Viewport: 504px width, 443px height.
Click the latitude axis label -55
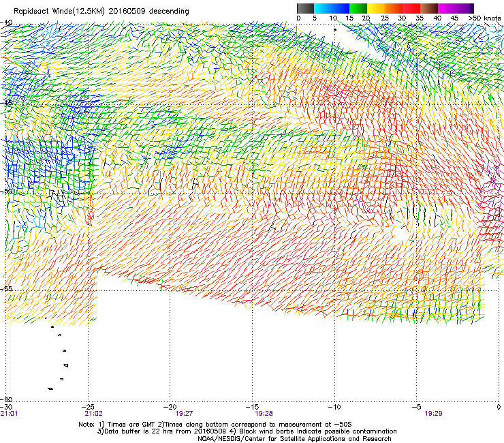click(x=6, y=289)
